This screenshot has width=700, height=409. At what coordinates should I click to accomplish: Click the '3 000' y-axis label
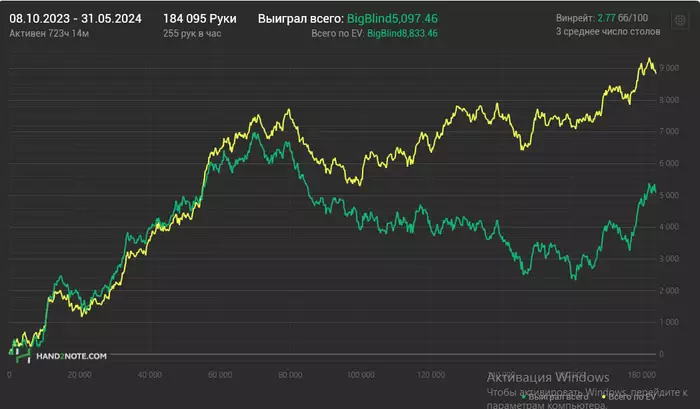tap(669, 259)
